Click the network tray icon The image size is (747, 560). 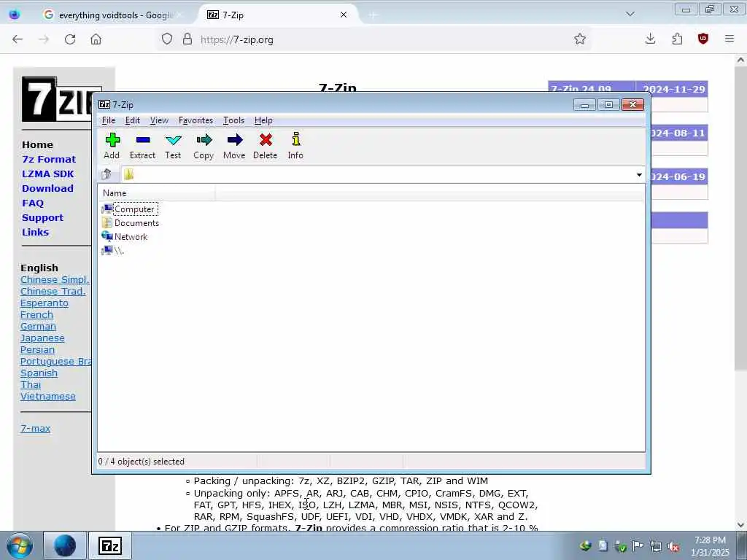tap(656, 546)
